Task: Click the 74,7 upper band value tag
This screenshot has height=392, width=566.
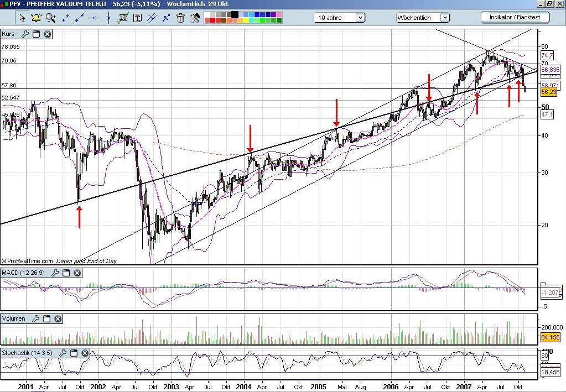Action: click(x=547, y=55)
